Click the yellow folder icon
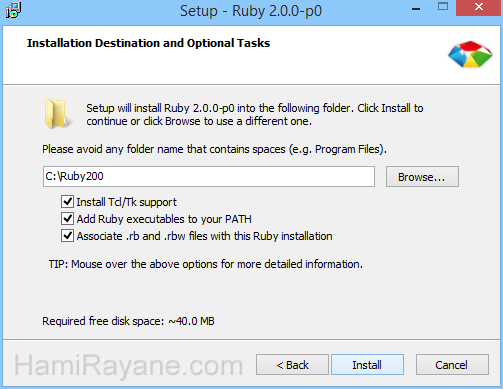The width and height of the screenshot is (503, 389). [x=57, y=114]
